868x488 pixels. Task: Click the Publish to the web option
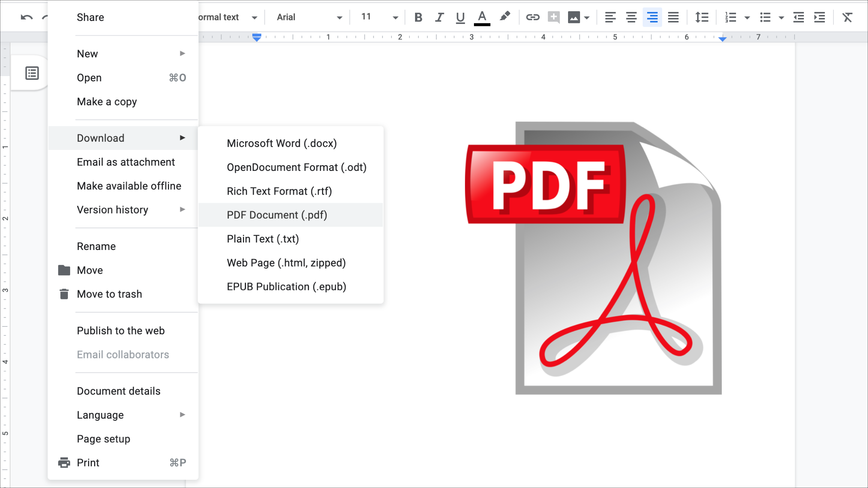pos(120,331)
